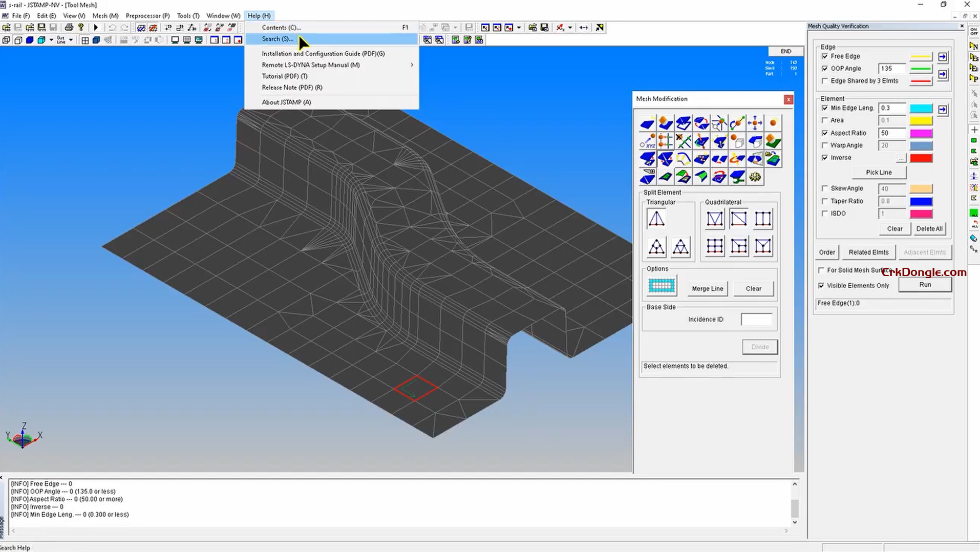This screenshot has width=980, height=552.
Task: Enable the Warp Angle quality check
Action: click(825, 145)
